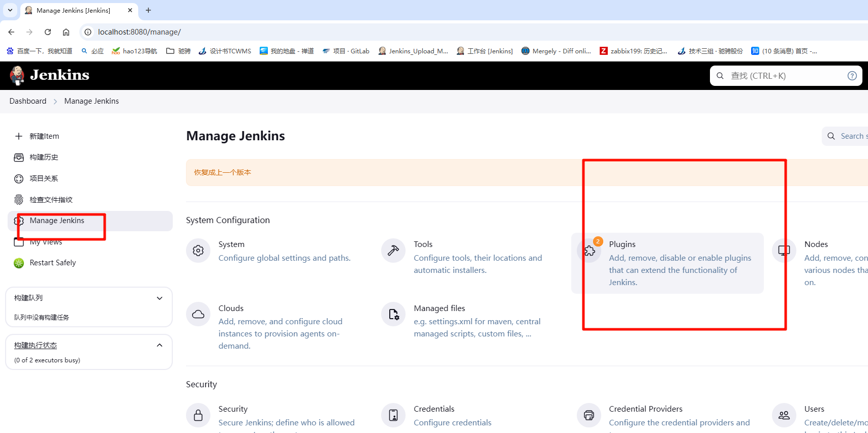Open the Credential Providers title
This screenshot has width=868, height=433.
(645, 409)
